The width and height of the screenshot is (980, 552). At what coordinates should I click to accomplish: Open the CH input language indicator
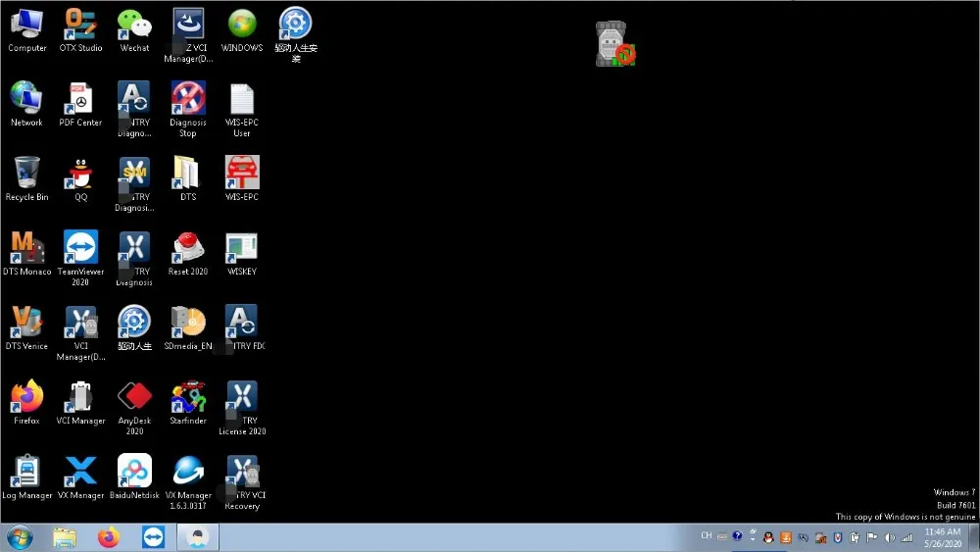tap(706, 536)
